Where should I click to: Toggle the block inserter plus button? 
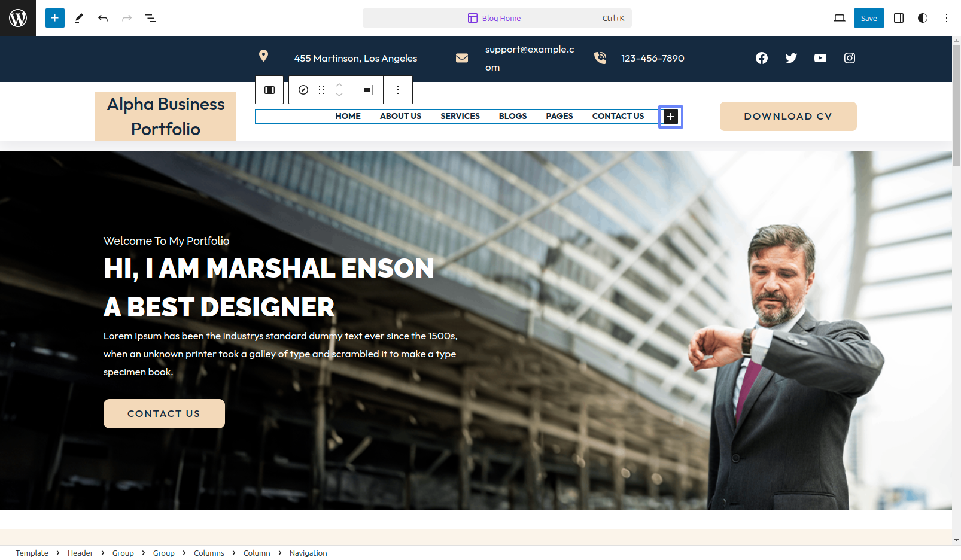pos(55,18)
